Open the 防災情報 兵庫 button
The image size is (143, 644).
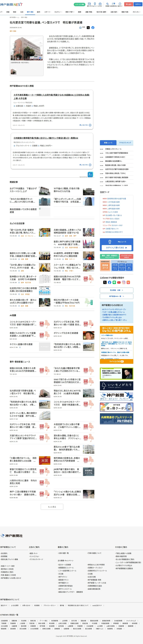pos(116,290)
